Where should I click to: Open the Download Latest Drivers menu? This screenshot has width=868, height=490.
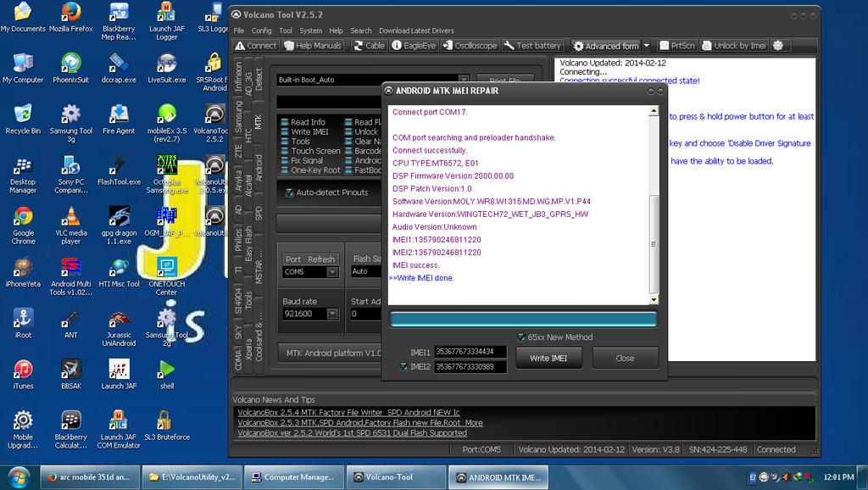tap(416, 31)
